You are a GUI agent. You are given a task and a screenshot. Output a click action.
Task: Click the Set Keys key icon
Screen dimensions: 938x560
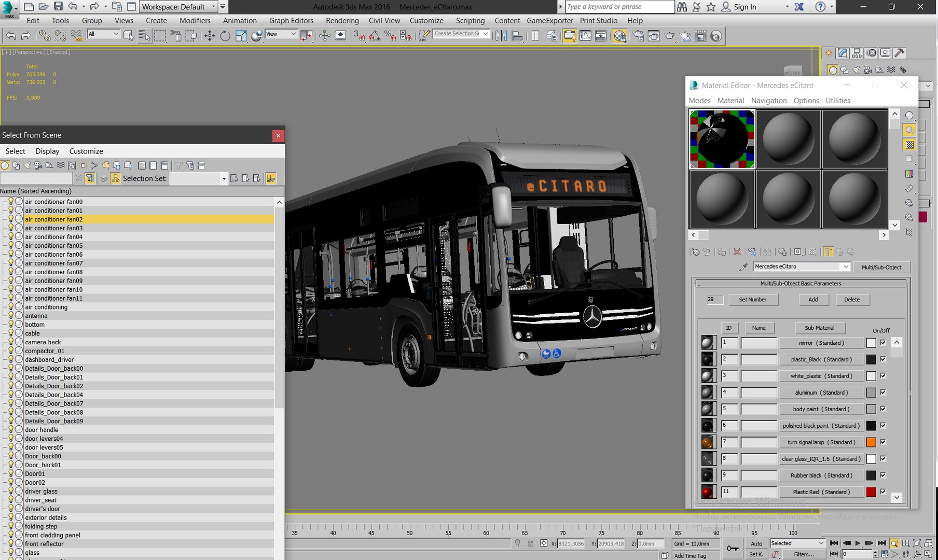733,549
